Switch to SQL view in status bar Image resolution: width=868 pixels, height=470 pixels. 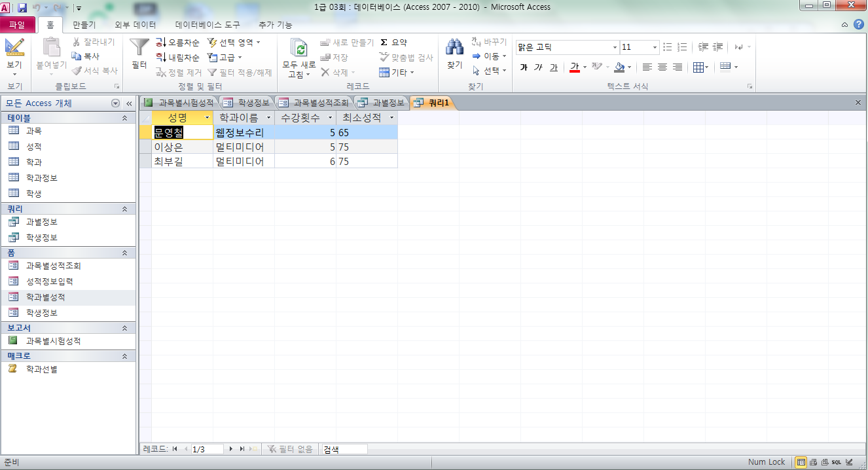[836, 462]
